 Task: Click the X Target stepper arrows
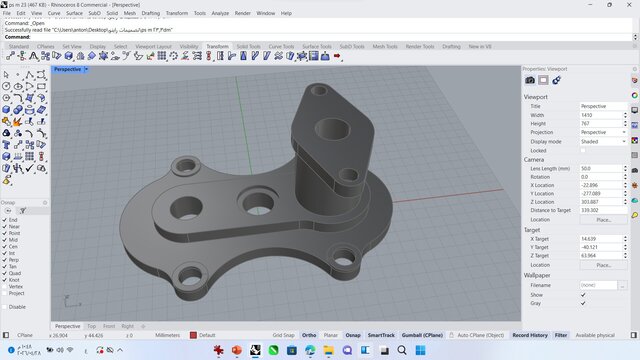tap(625, 239)
